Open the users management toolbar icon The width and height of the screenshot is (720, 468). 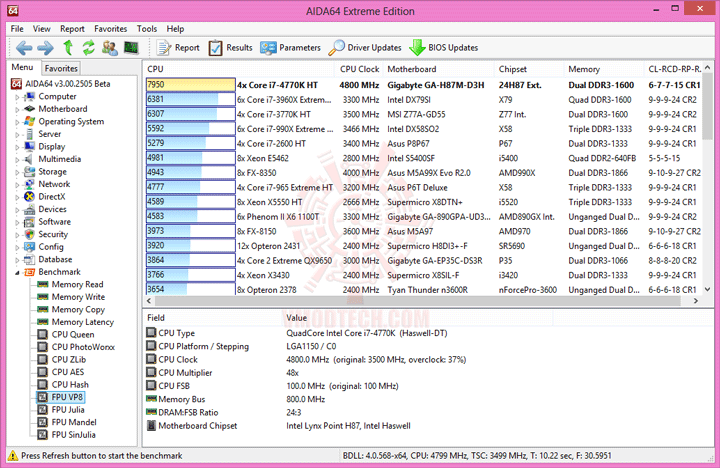110,48
